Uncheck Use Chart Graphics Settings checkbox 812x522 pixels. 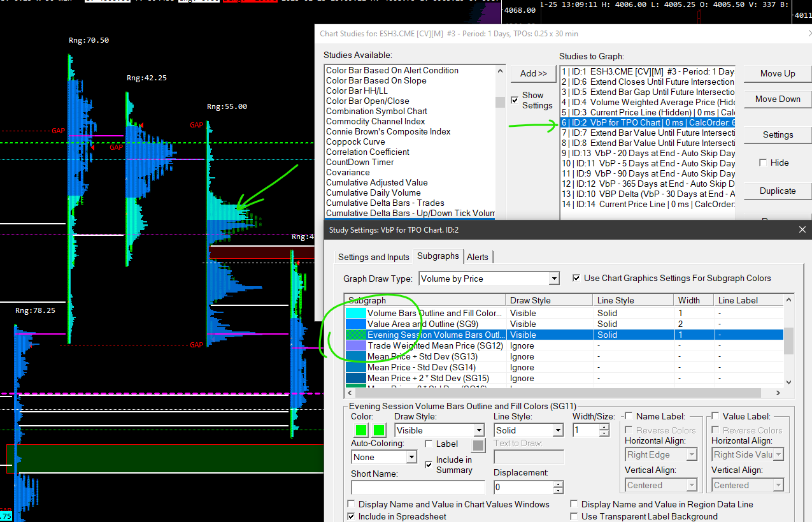(x=576, y=278)
